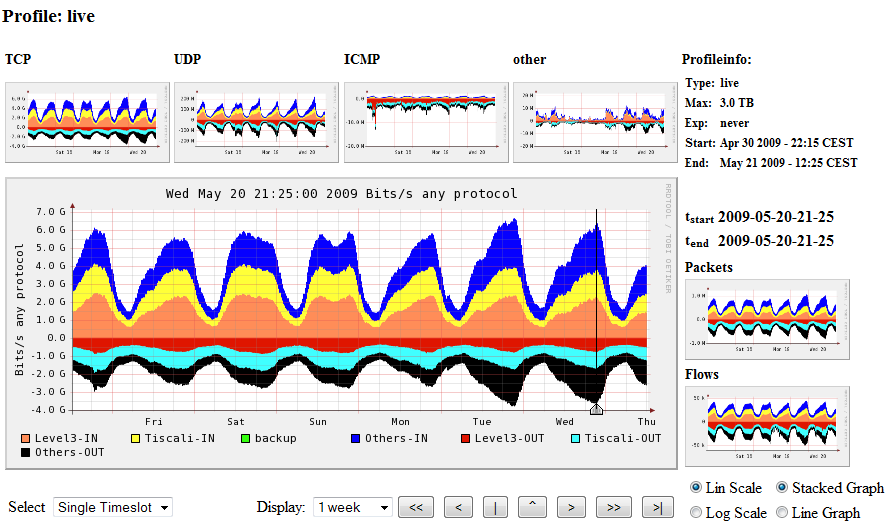Click the Start 'Apr 30 2009 - 22:15 CEST' value

[x=787, y=143]
